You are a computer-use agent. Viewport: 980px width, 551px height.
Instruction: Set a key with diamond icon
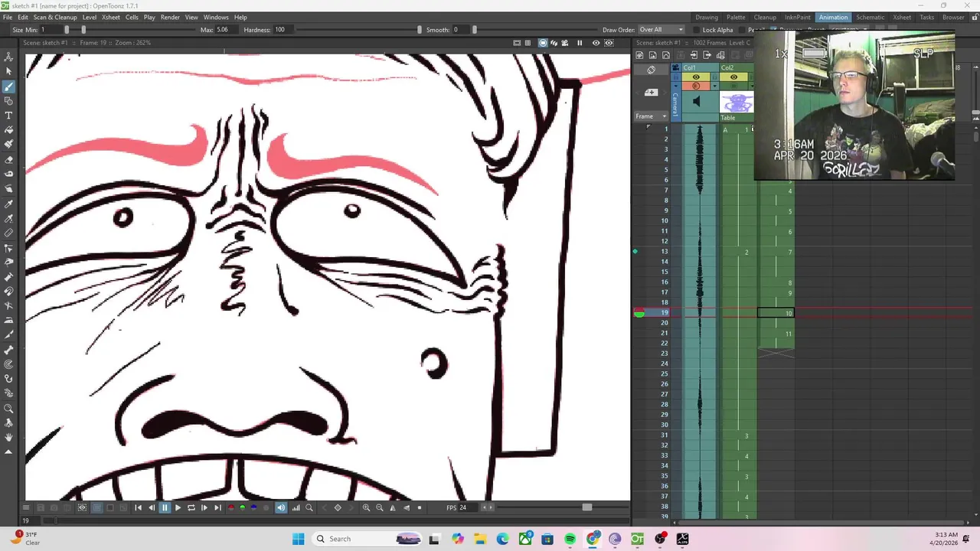(x=338, y=507)
